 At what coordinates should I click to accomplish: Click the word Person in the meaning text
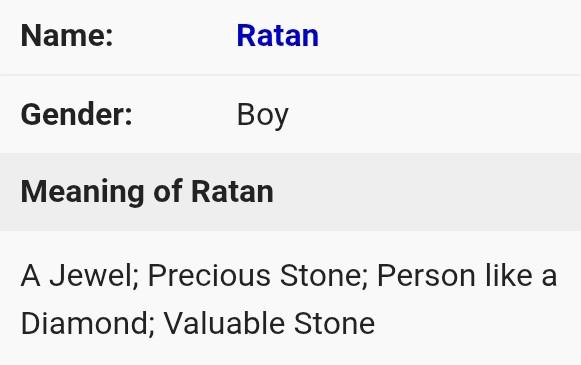(426, 276)
